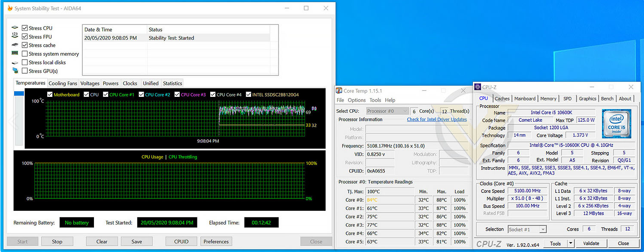Enable Stress local disks checkbox
This screenshot has height=252, width=644.
(25, 62)
